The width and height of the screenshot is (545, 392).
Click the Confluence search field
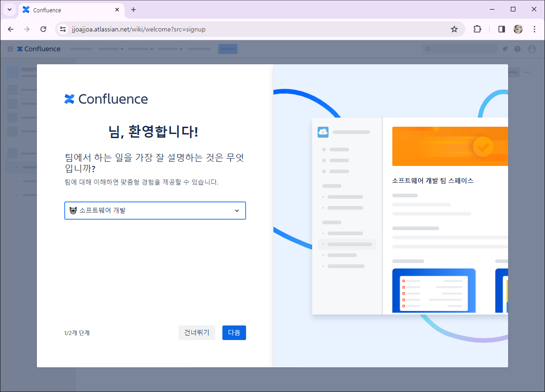tap(460, 49)
